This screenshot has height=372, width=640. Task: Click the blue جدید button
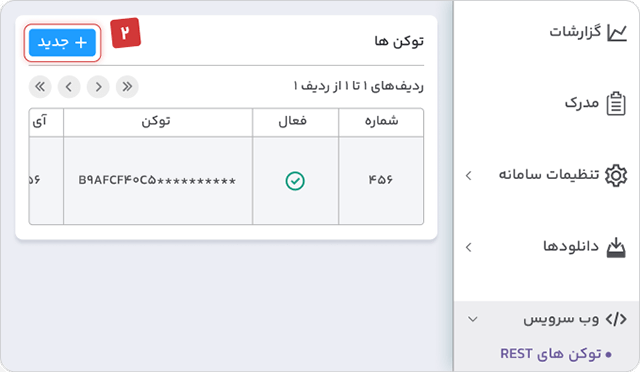pos(62,42)
